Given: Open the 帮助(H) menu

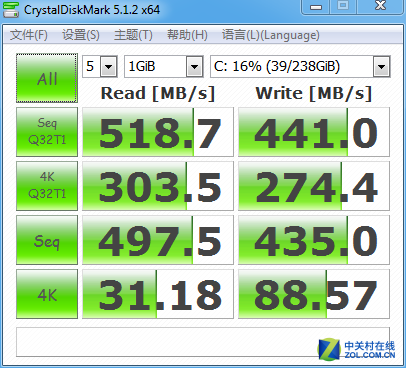Looking at the screenshot, I should 187,35.
